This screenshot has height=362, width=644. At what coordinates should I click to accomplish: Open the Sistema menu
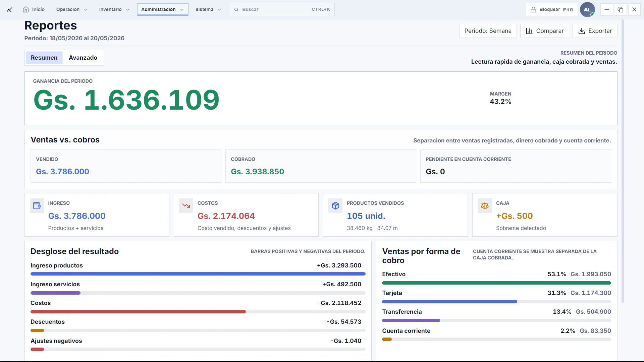[208, 9]
